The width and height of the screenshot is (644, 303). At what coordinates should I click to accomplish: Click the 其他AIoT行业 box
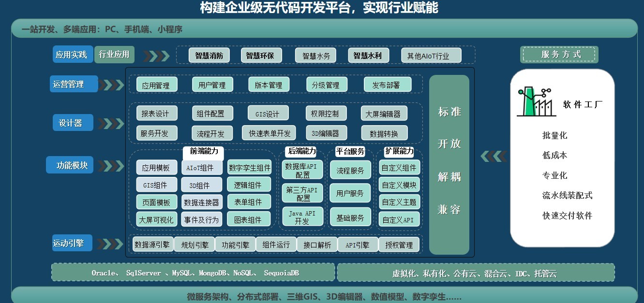(431, 56)
